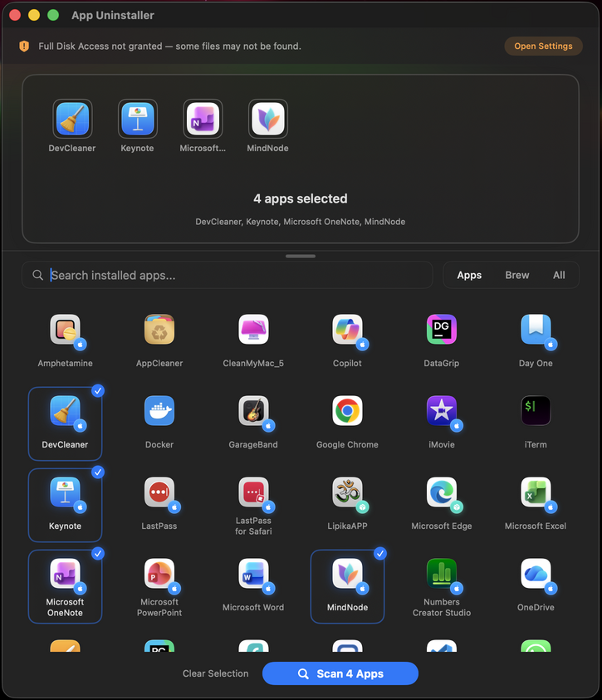Select the Microsoft Excel app icon
Viewport: 602px width, 700px height.
point(536,492)
